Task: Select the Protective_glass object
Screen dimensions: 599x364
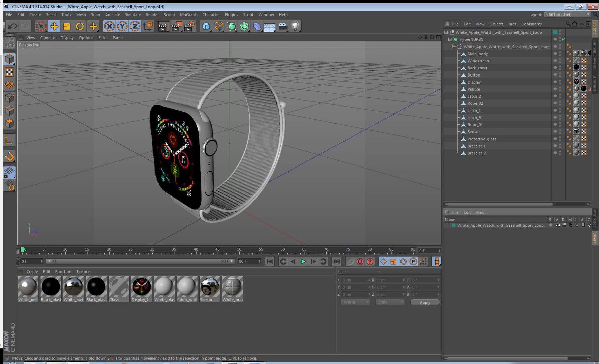Action: coord(481,139)
